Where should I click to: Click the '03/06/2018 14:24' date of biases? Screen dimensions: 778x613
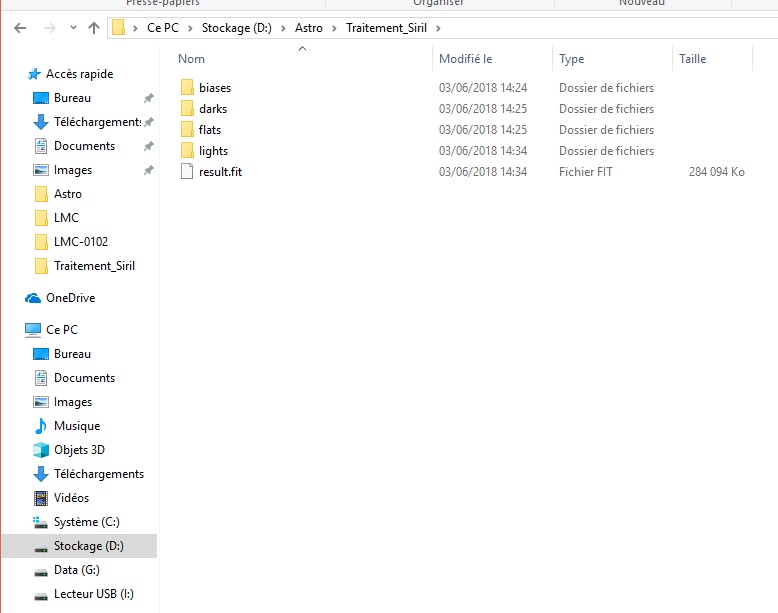coord(483,88)
